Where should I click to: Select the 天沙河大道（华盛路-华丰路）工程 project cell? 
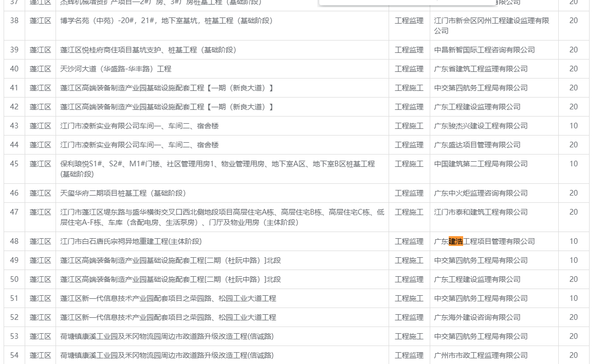click(x=116, y=69)
